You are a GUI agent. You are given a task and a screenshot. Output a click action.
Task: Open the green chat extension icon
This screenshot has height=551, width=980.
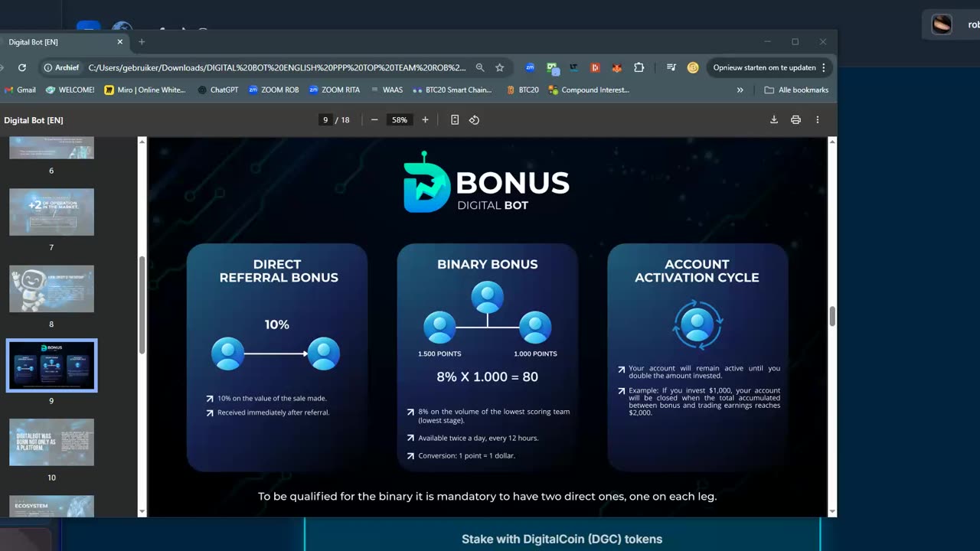pyautogui.click(x=552, y=67)
